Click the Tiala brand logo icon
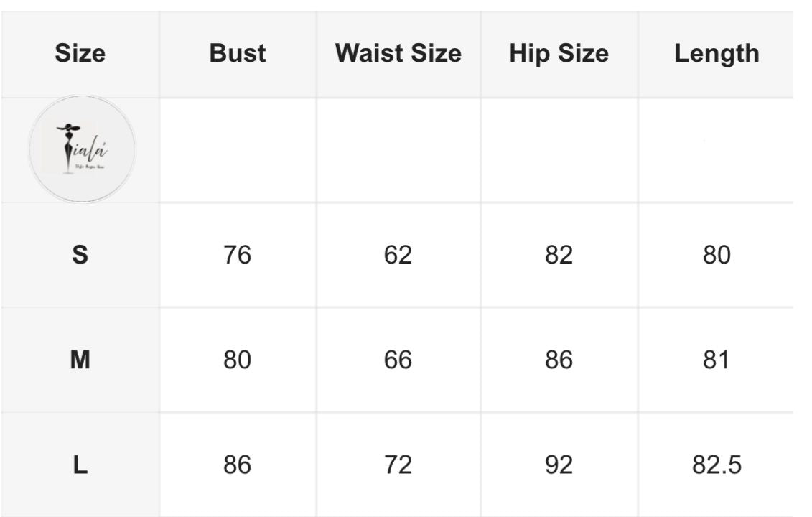The image size is (812, 517). point(82,149)
